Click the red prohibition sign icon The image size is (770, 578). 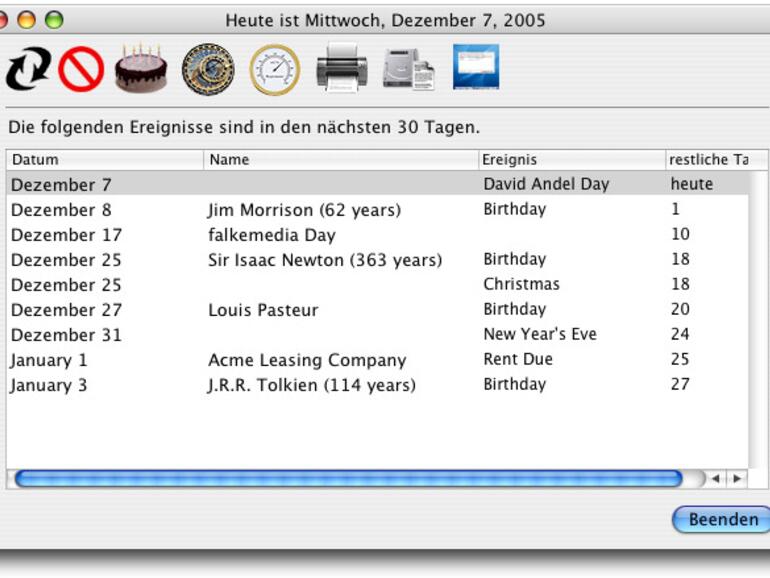pos(81,71)
